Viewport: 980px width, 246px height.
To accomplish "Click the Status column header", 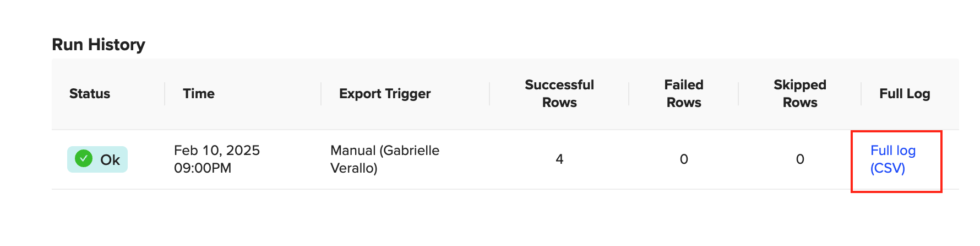I will [x=90, y=94].
